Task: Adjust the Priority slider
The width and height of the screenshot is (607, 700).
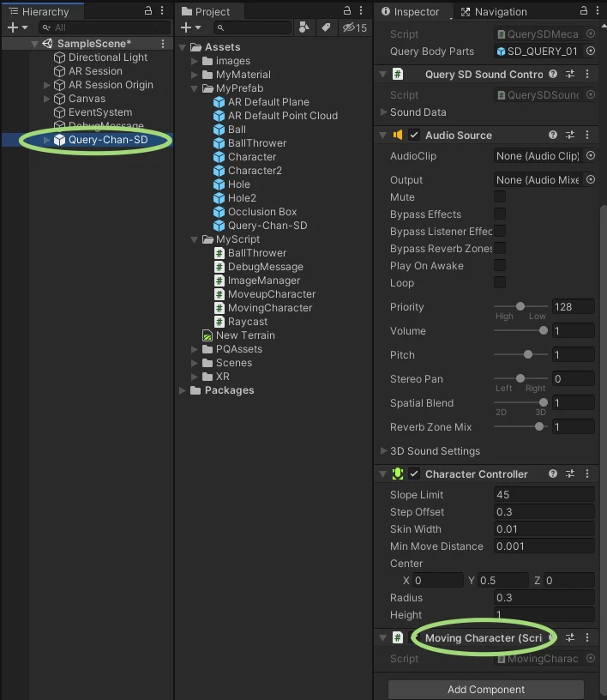Action: tap(520, 306)
